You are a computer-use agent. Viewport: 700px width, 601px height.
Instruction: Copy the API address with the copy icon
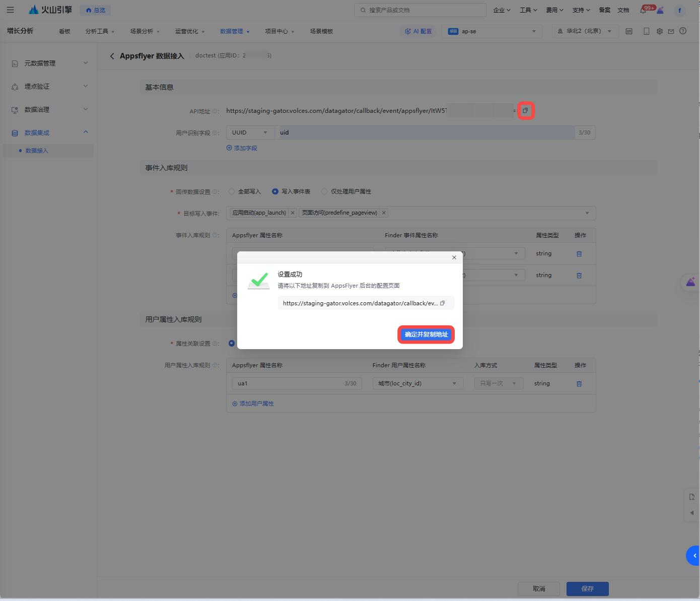(x=525, y=110)
